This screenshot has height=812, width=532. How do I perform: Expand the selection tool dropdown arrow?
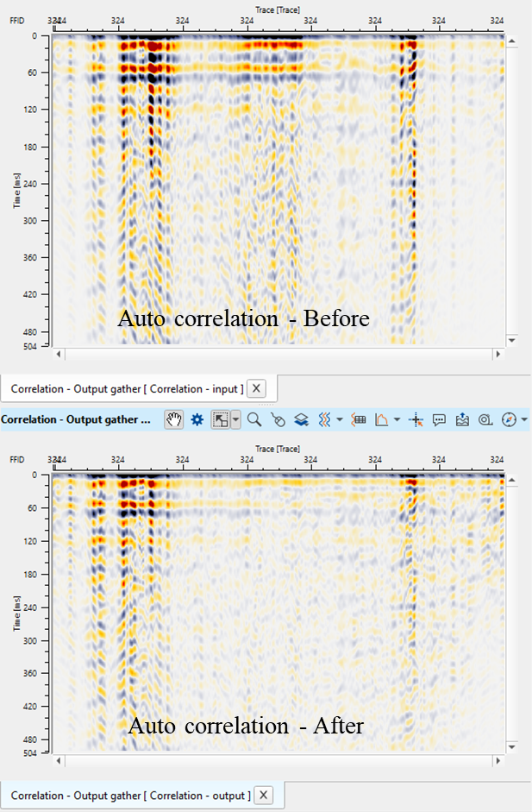(236, 419)
